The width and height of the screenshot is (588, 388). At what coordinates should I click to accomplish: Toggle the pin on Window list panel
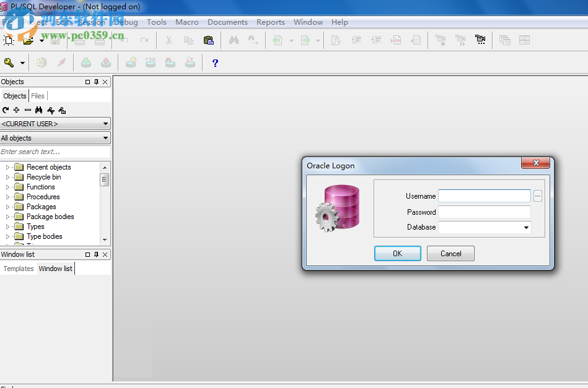click(x=96, y=254)
